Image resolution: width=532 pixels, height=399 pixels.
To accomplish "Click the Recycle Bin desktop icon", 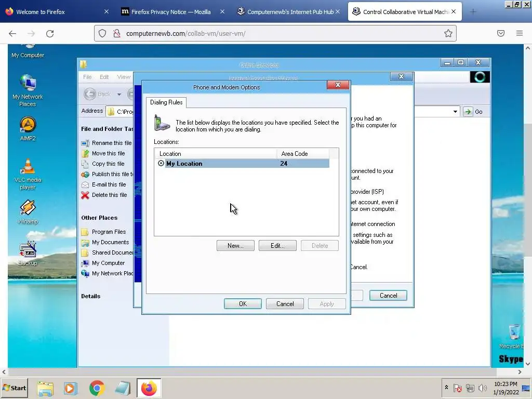I will click(512, 337).
